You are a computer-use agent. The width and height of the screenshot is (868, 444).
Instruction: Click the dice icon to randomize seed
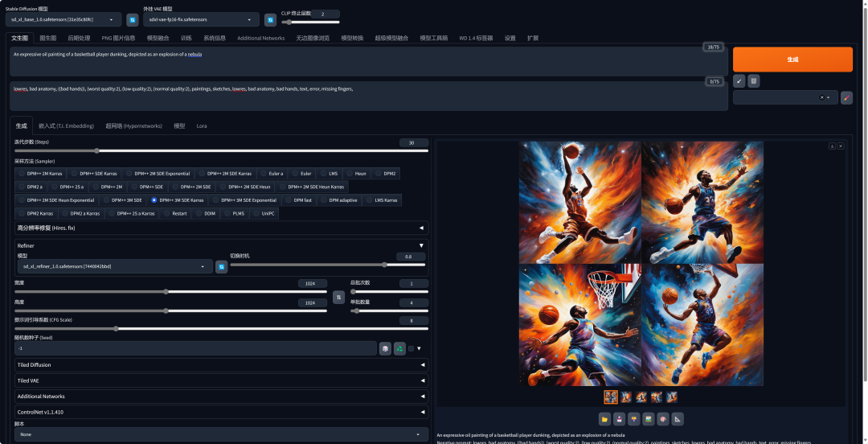point(386,348)
